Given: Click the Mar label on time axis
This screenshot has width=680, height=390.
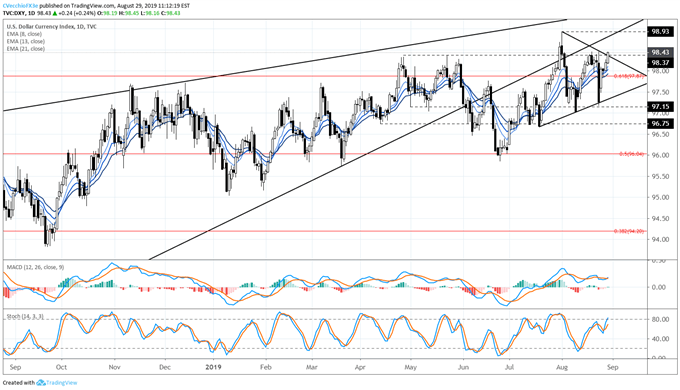Looking at the screenshot, I should (x=311, y=367).
